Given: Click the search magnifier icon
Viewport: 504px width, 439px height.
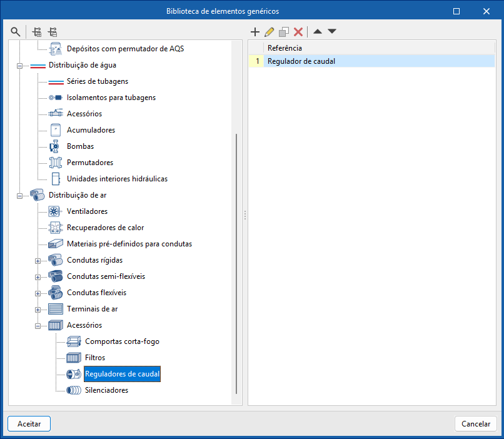Looking at the screenshot, I should pos(16,31).
